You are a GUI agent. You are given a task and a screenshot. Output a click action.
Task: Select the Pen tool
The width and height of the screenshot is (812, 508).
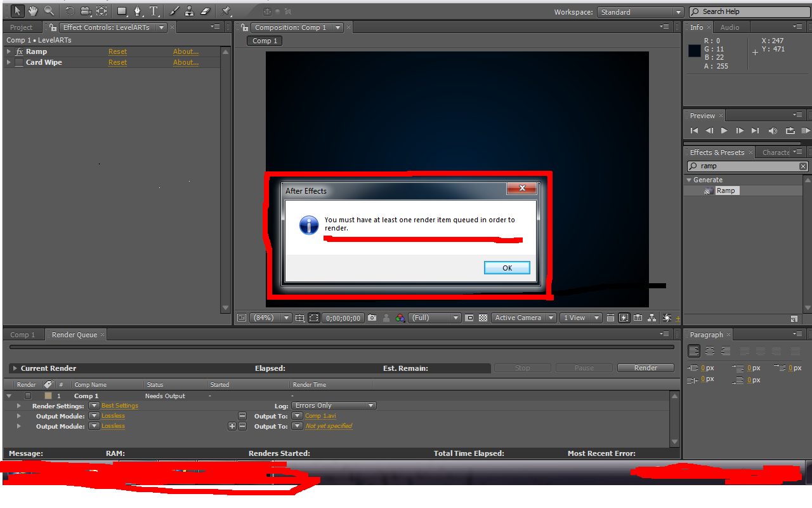click(138, 11)
